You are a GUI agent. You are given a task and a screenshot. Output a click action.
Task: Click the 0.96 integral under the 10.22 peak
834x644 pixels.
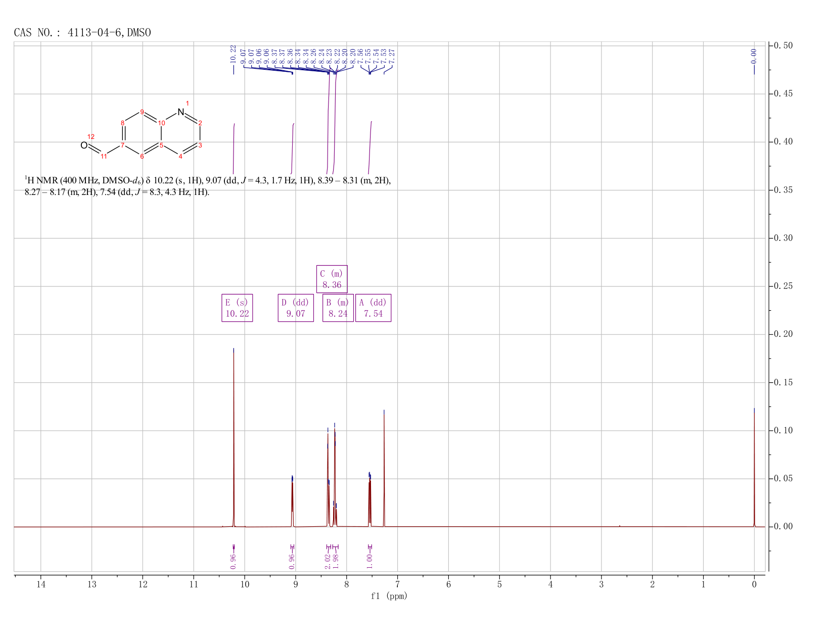point(233,561)
